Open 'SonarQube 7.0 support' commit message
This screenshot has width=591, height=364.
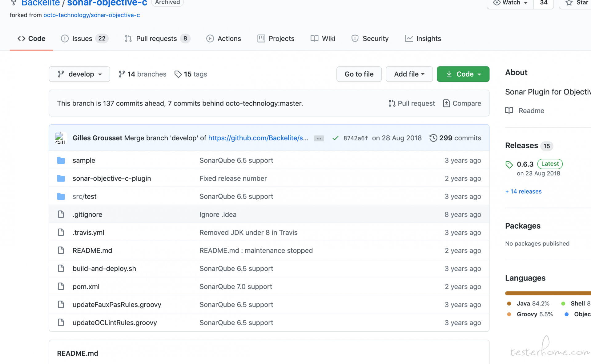pyautogui.click(x=236, y=286)
